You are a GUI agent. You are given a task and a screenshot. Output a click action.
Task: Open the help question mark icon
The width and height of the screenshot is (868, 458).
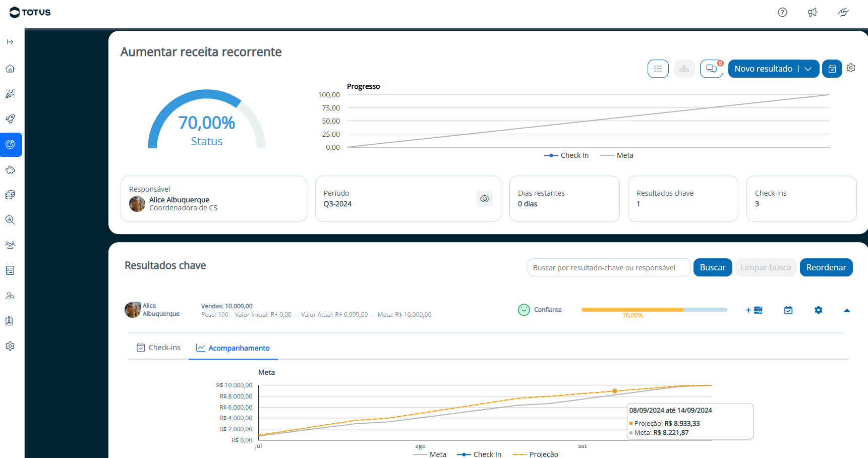[x=782, y=13]
